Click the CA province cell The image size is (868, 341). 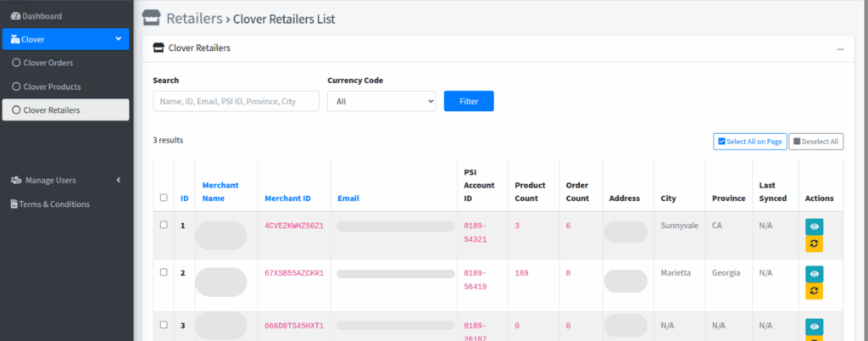[x=717, y=226]
